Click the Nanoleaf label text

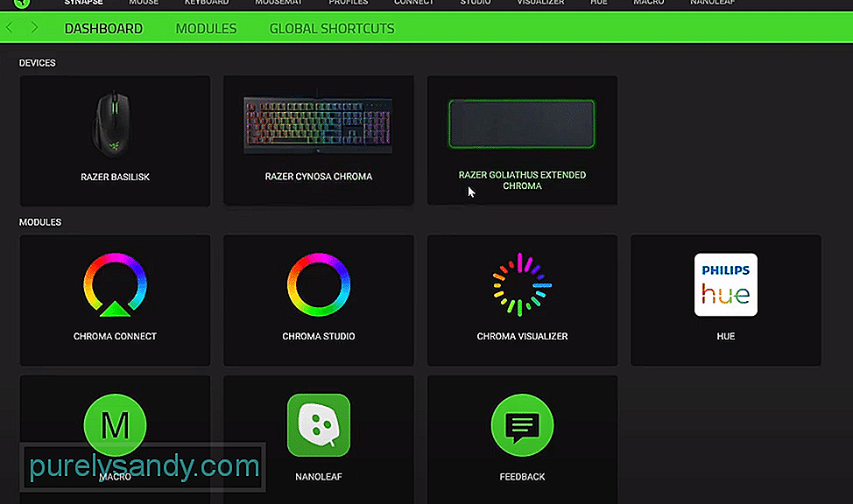click(319, 476)
